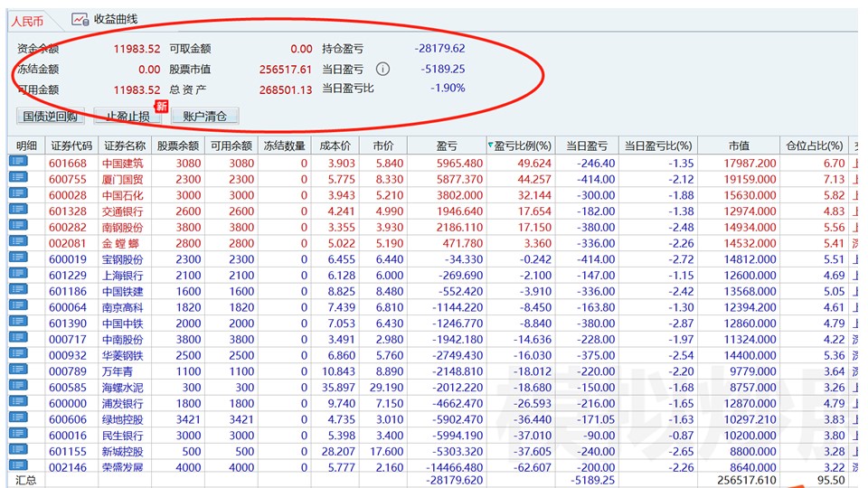Open detail icon for 601229 上海银行
Screen dimensions: 868x488
click(18, 274)
